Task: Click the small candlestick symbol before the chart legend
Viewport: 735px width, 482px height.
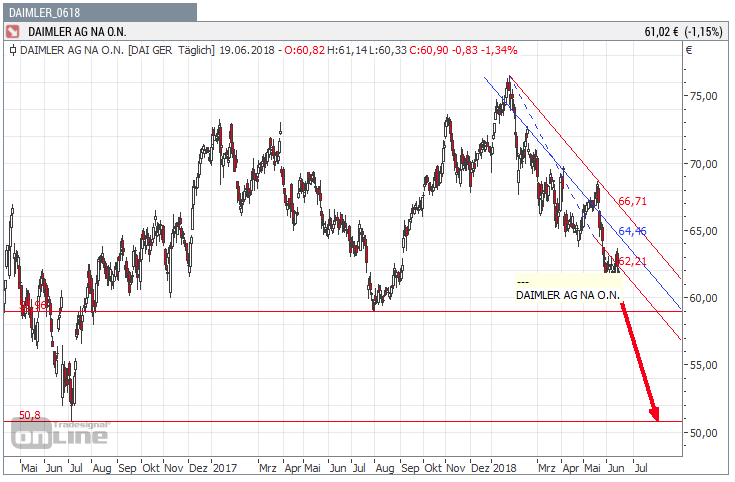Action: [13, 50]
